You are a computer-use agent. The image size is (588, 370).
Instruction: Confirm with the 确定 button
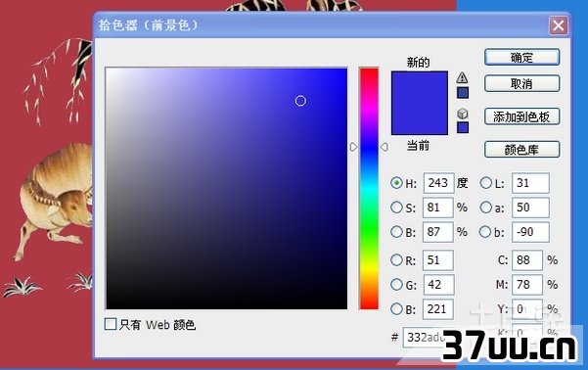(521, 58)
